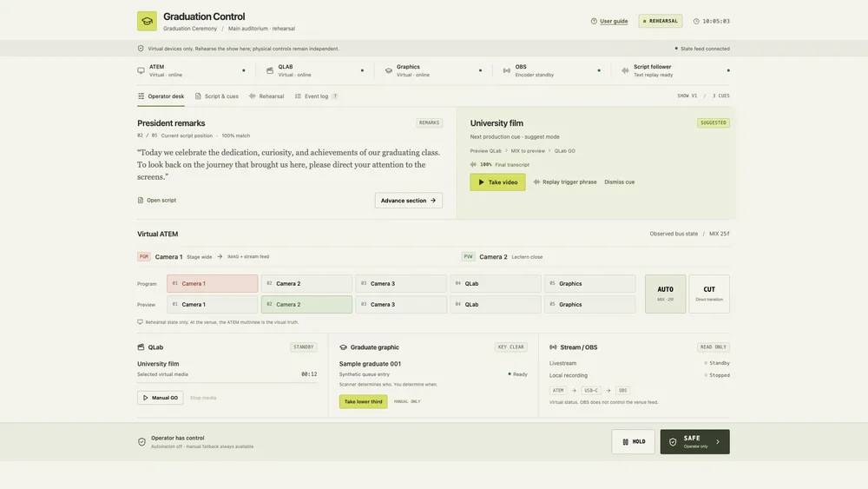Click the Graduate graphic cap icon
Screen dimensions: 868x489
click(343, 347)
